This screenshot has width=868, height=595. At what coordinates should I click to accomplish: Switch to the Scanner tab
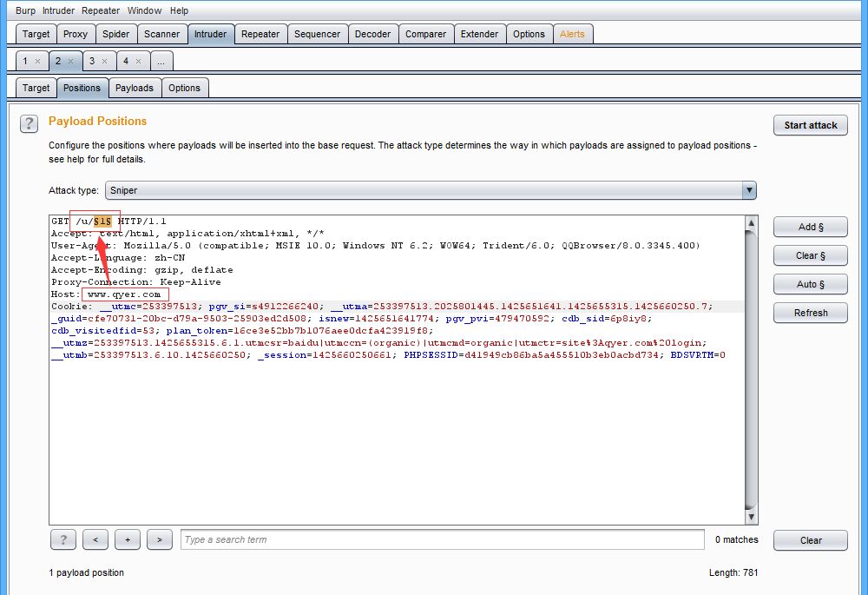(161, 35)
